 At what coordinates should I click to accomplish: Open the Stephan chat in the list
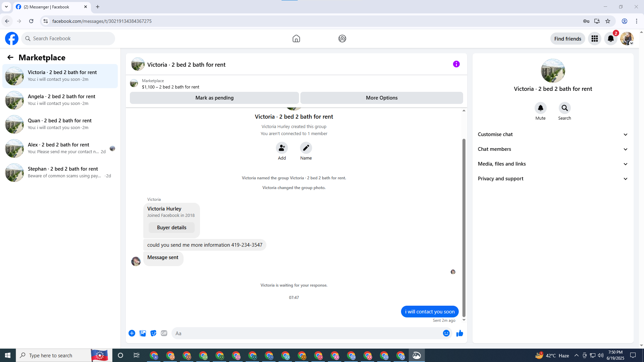click(x=60, y=173)
